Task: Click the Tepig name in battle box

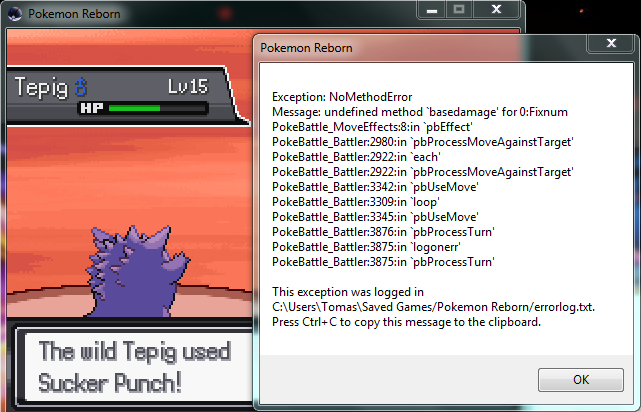Action: coord(41,87)
